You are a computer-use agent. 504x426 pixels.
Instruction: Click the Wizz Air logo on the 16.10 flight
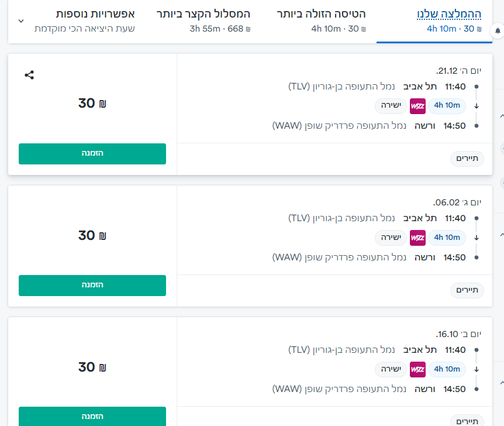(417, 369)
